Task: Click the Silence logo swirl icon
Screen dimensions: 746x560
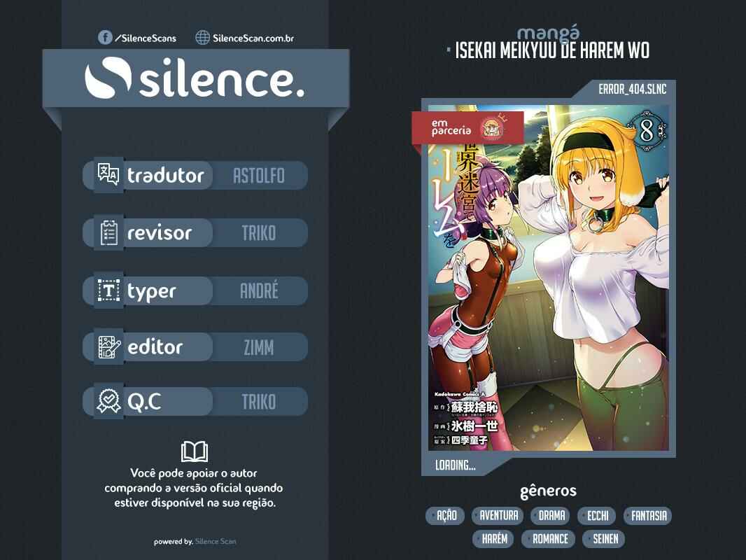Action: [108, 80]
